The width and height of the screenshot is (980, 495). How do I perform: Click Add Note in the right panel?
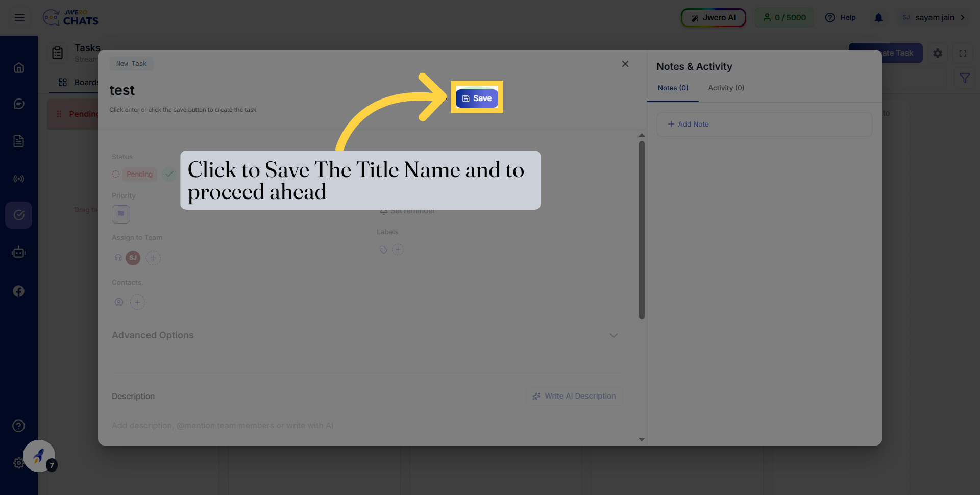coord(688,124)
